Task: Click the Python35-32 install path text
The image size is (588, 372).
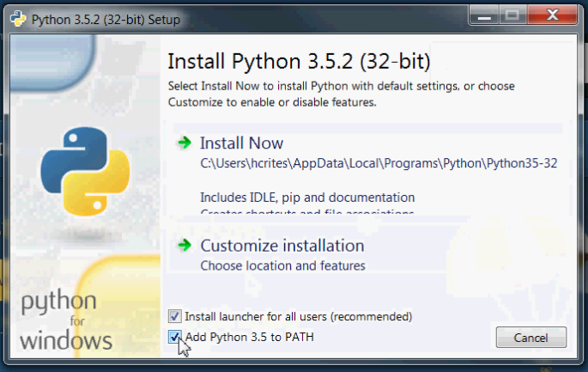Action: coord(379,163)
